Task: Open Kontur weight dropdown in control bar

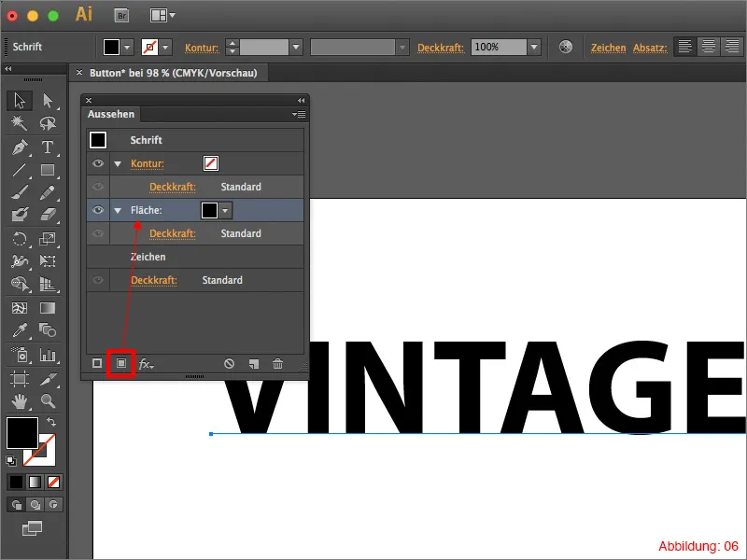Action: tap(296, 48)
